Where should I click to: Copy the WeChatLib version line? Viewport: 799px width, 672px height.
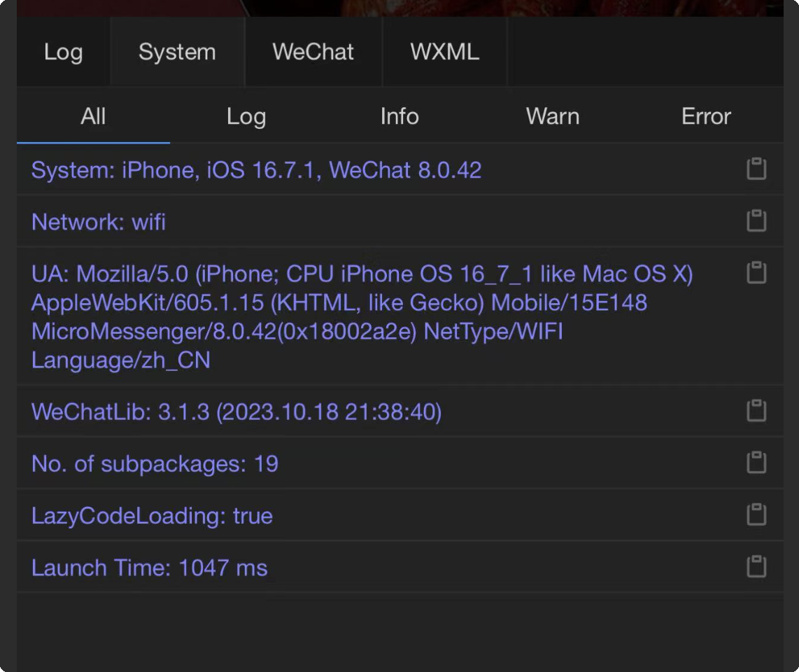tap(757, 411)
